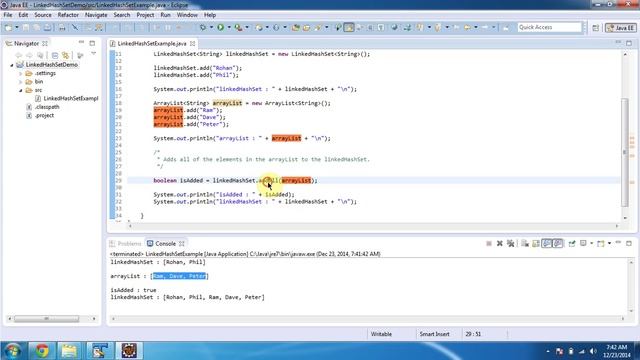Switch to the Problems tab

125,244
